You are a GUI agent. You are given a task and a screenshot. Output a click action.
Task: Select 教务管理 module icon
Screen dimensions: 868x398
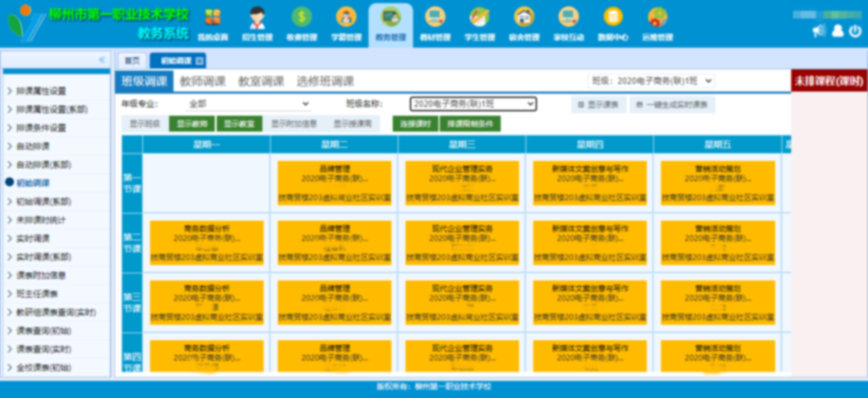tap(390, 24)
